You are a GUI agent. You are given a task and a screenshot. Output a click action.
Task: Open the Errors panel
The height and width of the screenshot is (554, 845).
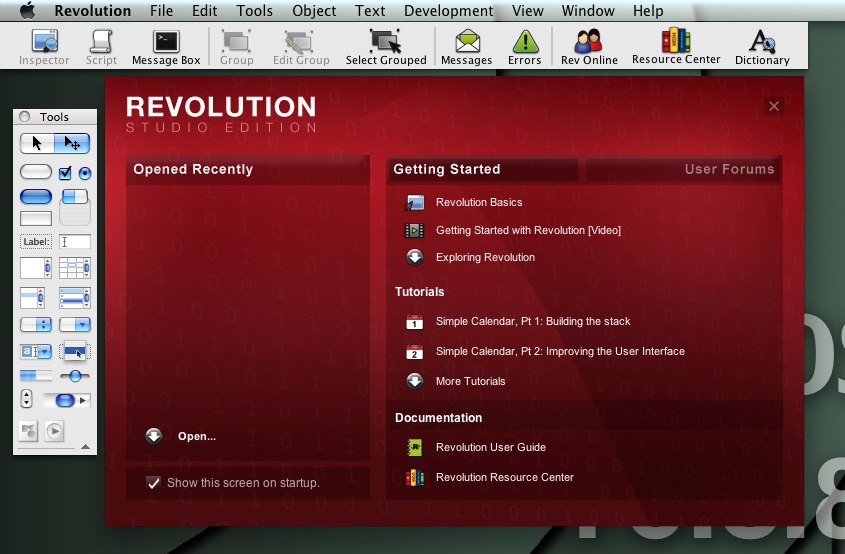524,46
